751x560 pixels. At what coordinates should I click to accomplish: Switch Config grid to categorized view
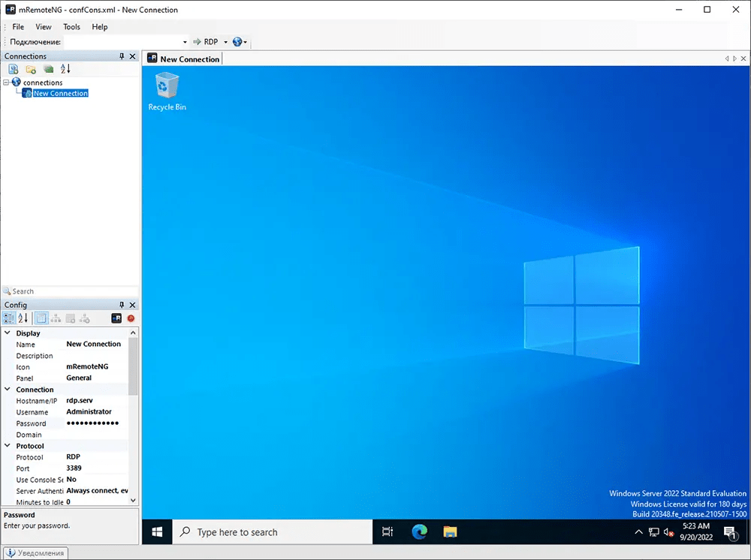point(8,318)
